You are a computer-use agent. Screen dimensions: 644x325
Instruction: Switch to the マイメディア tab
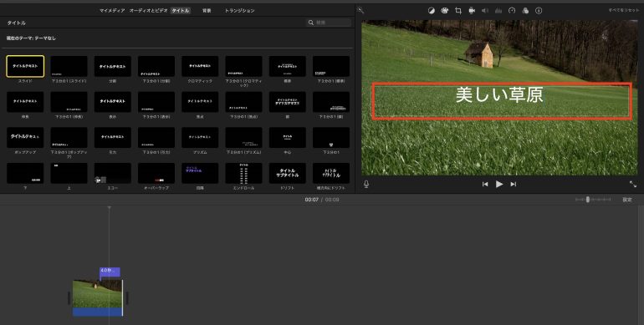[x=112, y=11]
